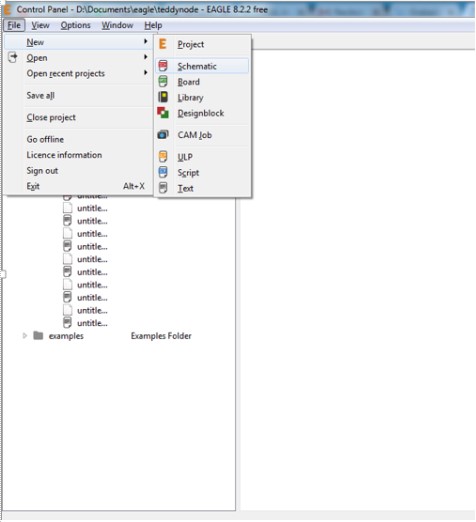The height and width of the screenshot is (522, 476).
Task: Select the examples tree item
Action: pyautogui.click(x=66, y=336)
